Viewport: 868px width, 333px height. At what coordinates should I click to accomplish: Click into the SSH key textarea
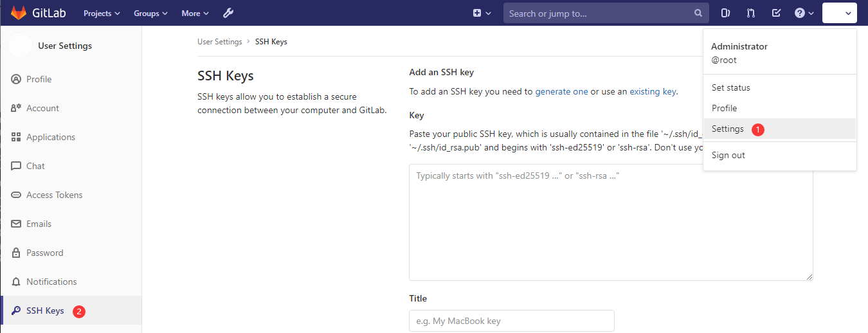click(611, 222)
